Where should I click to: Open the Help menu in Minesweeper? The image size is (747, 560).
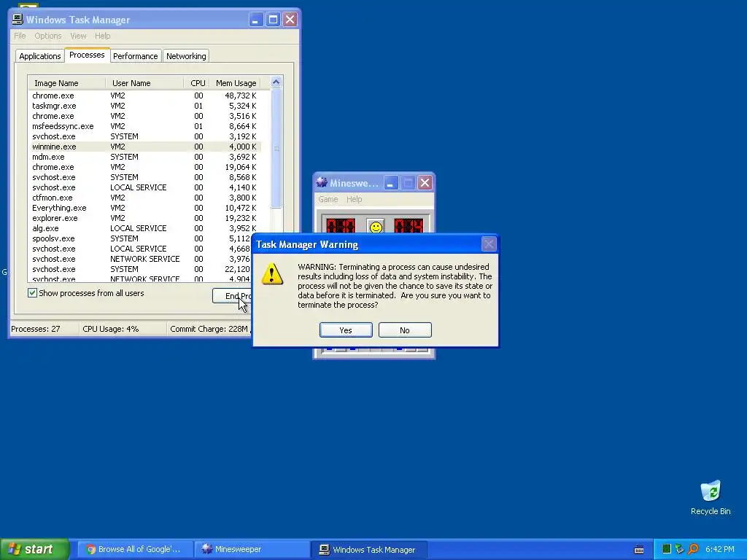(x=354, y=199)
